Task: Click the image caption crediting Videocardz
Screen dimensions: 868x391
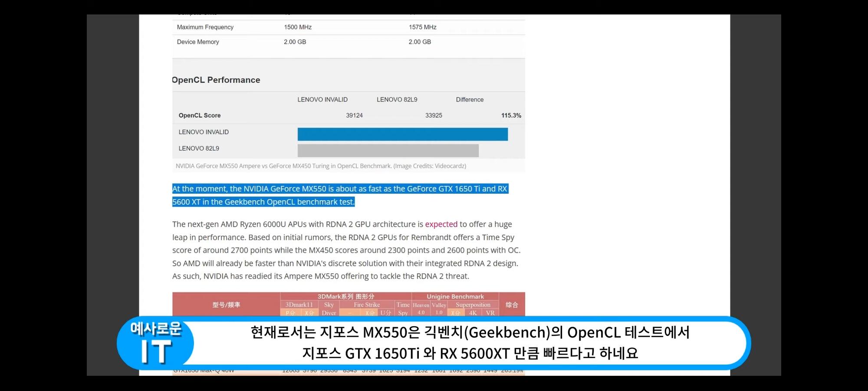Action: [321, 166]
